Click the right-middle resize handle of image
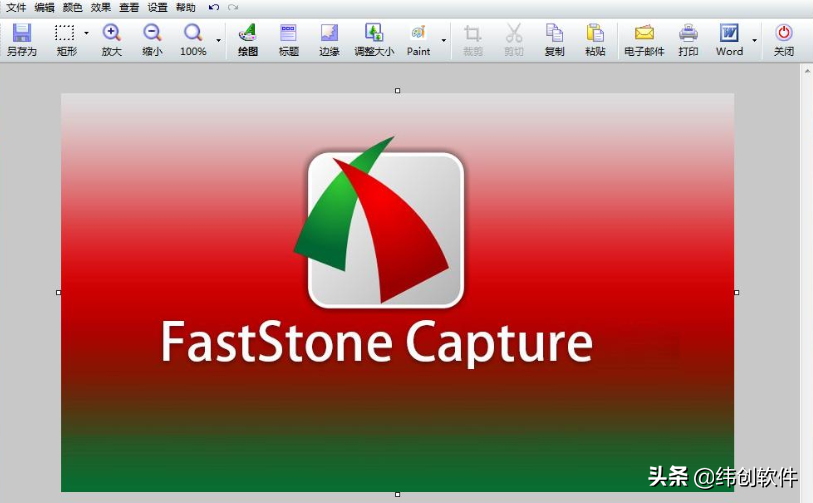The image size is (813, 503). (737, 292)
